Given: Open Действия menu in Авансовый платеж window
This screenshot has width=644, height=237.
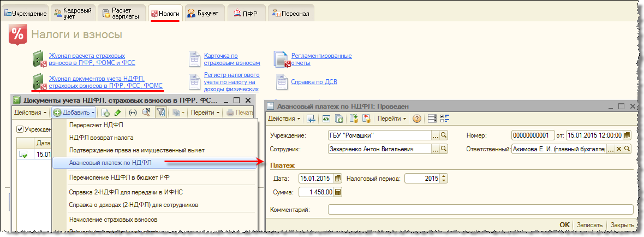Looking at the screenshot, I should tap(284, 118).
